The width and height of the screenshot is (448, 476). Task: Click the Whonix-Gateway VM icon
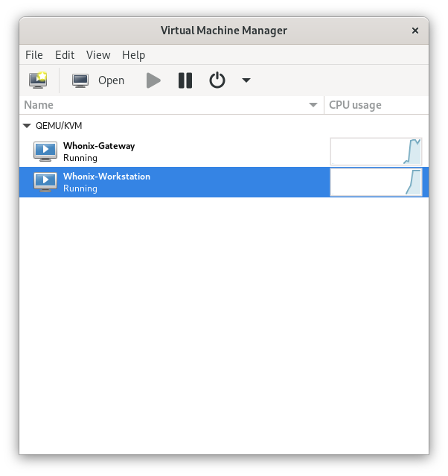[x=45, y=151]
